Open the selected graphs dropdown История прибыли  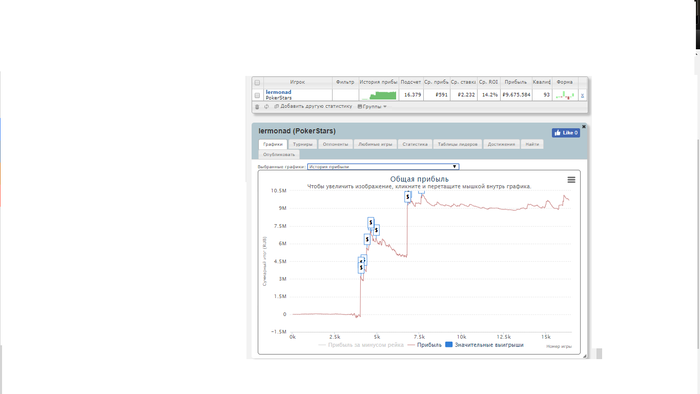click(383, 166)
